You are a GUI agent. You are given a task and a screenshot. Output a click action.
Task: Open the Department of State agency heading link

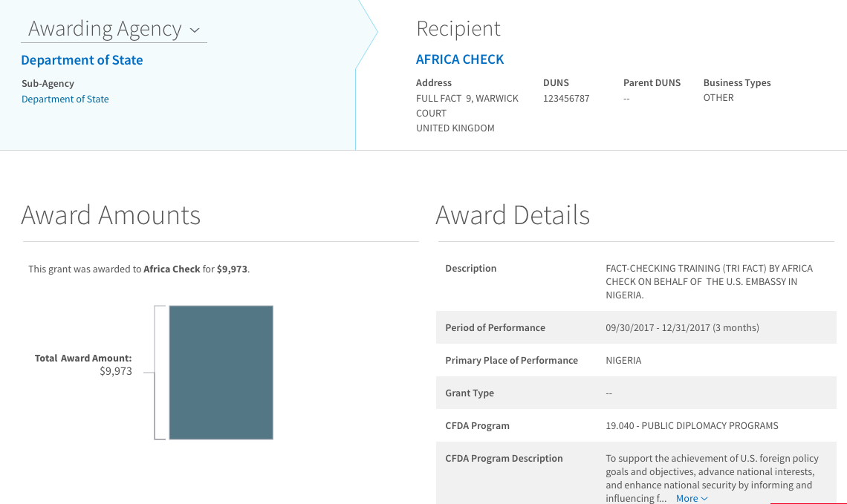pyautogui.click(x=82, y=60)
